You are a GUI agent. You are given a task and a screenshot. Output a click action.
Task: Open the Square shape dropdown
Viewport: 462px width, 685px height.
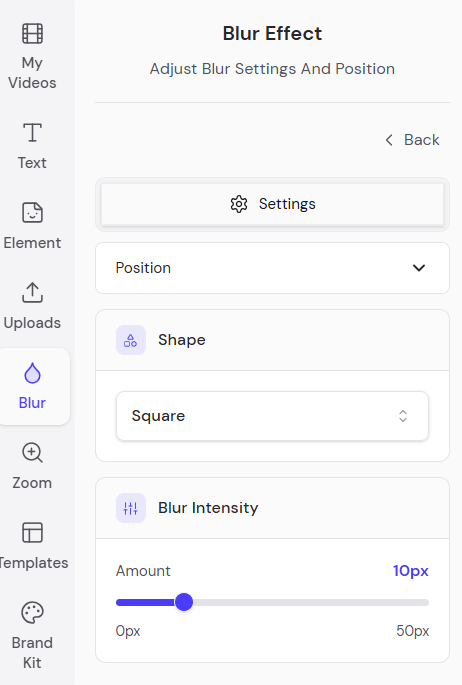click(x=272, y=416)
